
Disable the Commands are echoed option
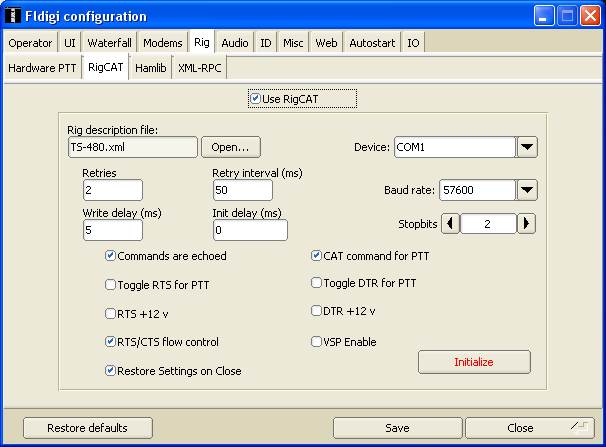(111, 256)
